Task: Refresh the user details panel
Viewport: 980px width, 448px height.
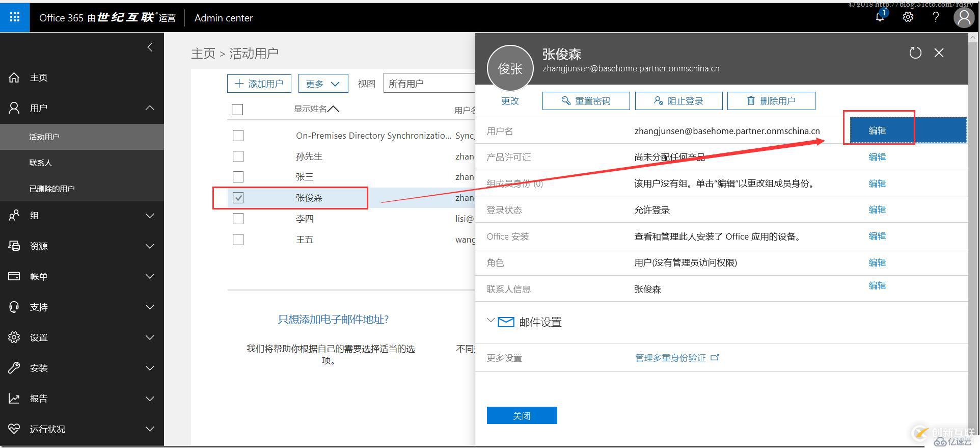Action: [915, 52]
